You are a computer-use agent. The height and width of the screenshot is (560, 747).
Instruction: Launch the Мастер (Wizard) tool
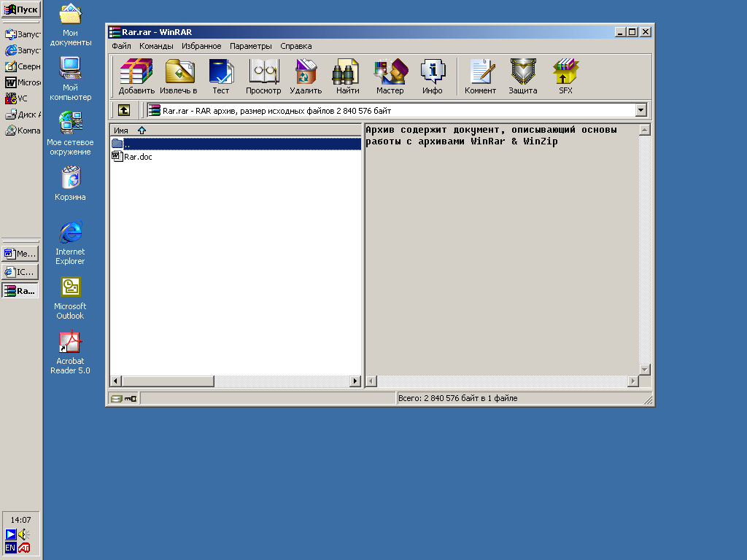pyautogui.click(x=390, y=76)
